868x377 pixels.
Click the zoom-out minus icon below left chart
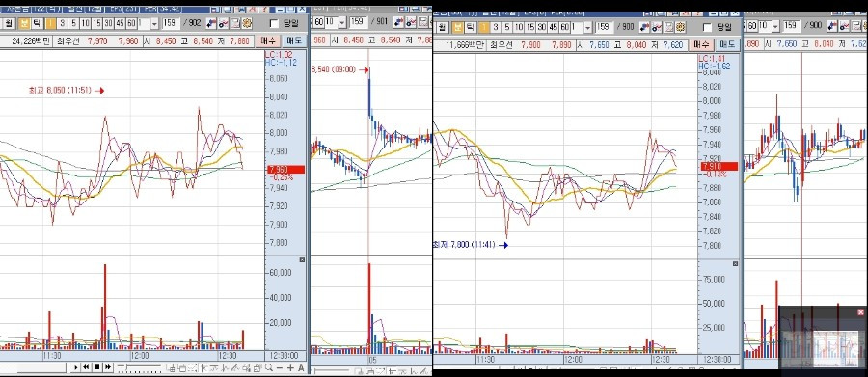279,368
